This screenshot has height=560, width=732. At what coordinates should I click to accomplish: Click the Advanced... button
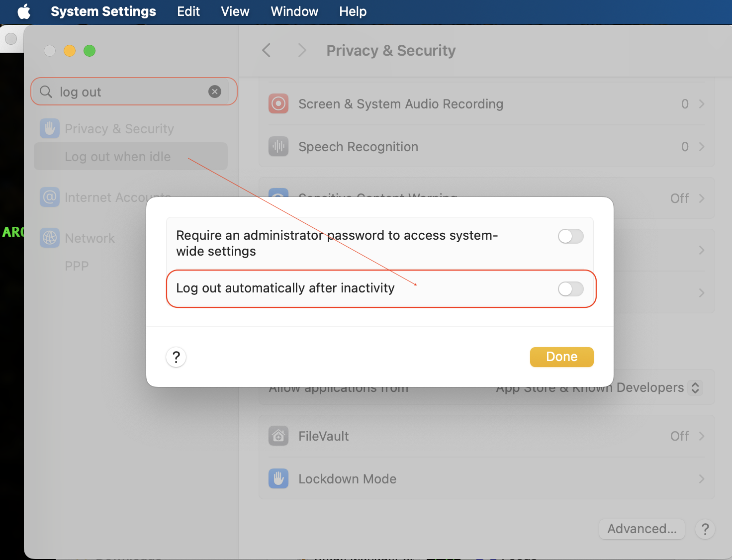(x=642, y=529)
